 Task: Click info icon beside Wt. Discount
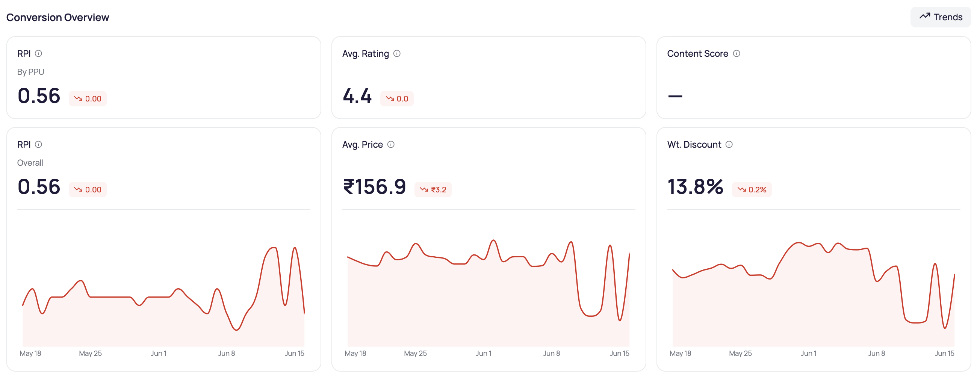(729, 145)
